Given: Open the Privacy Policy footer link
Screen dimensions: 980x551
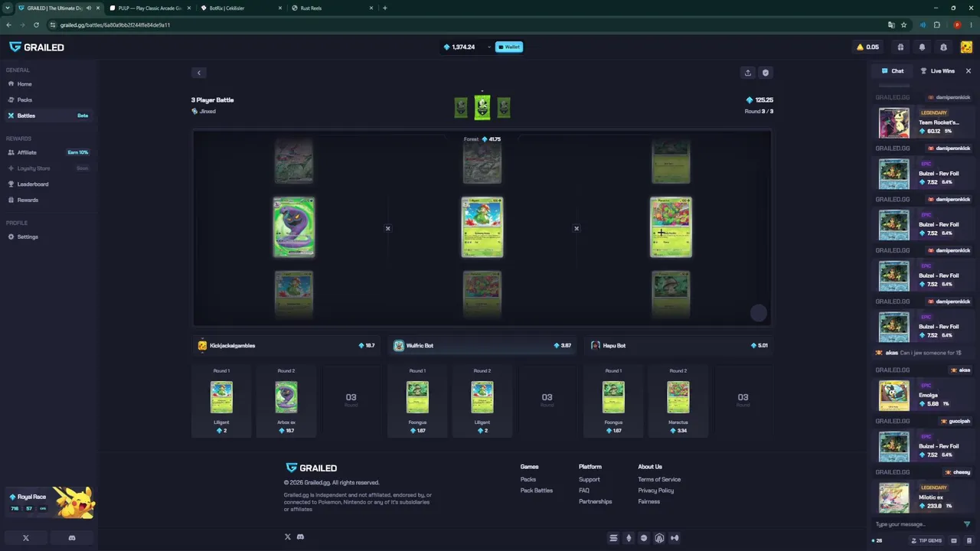Looking at the screenshot, I should (x=656, y=491).
